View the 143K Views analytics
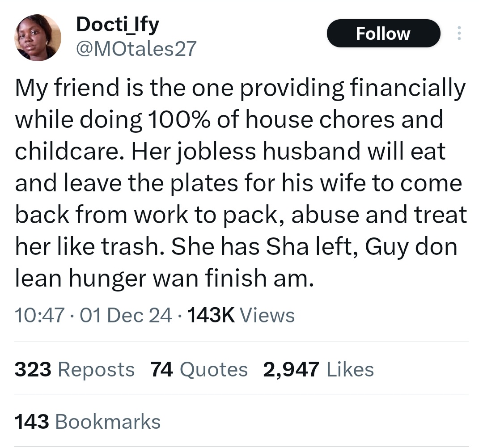Image resolution: width=483 pixels, height=448 pixels. pyautogui.click(x=241, y=316)
